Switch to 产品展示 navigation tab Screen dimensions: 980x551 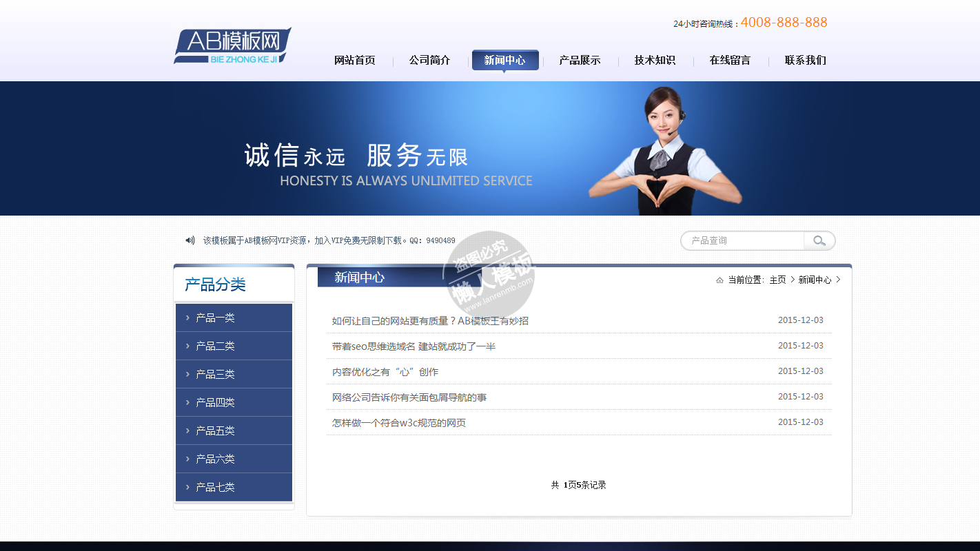click(x=580, y=60)
